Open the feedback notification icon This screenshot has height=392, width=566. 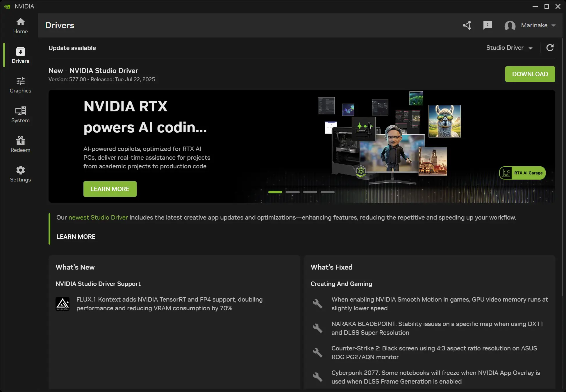click(488, 25)
